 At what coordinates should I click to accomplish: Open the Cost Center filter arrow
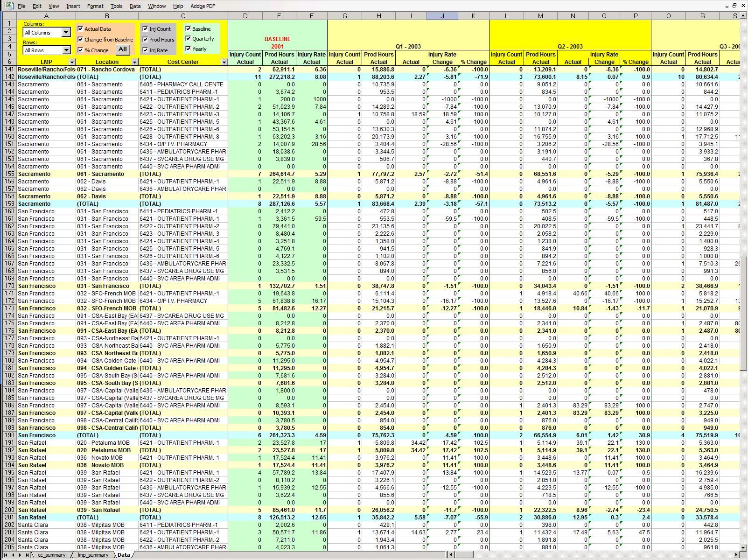point(224,62)
